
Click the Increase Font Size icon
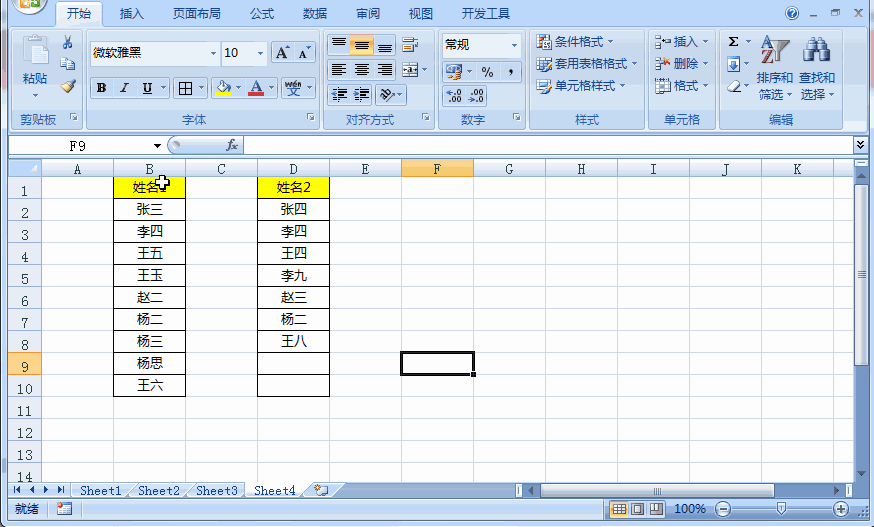coord(283,53)
